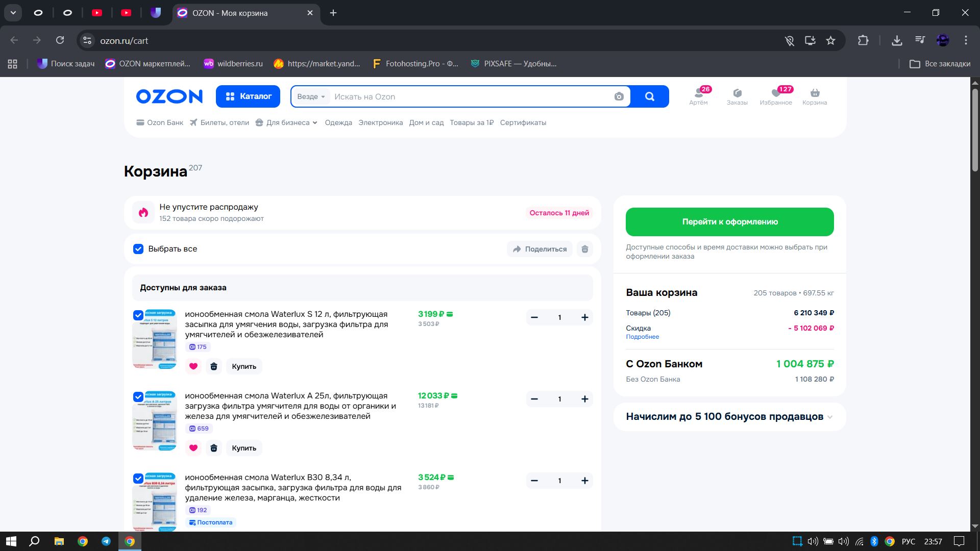The image size is (980, 551).
Task: Increase quantity of Waterlux A 25л
Action: point(584,399)
